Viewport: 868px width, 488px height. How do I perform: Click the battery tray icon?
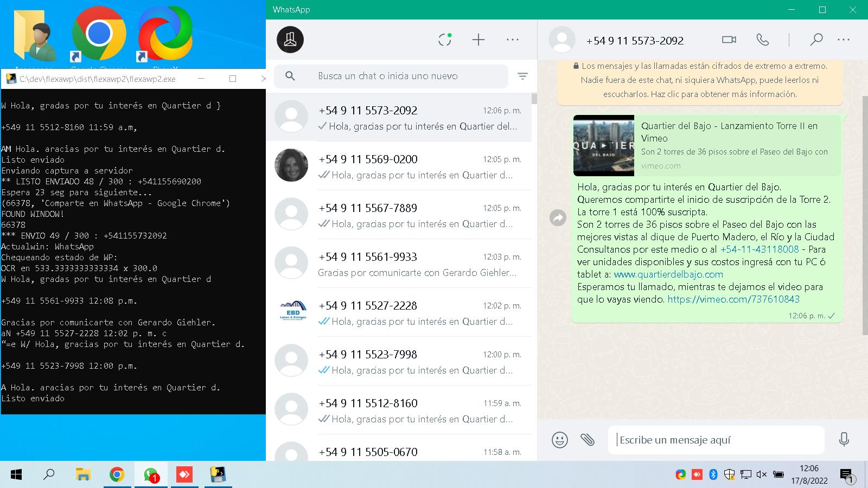(778, 474)
